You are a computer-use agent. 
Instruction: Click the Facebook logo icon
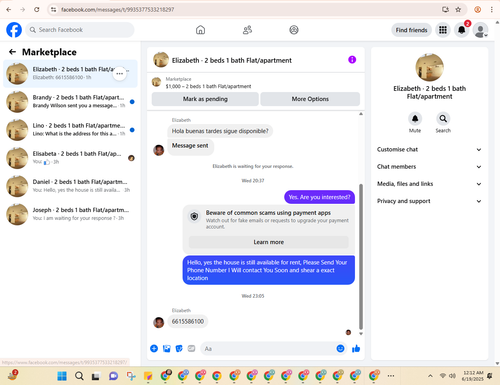tap(14, 30)
